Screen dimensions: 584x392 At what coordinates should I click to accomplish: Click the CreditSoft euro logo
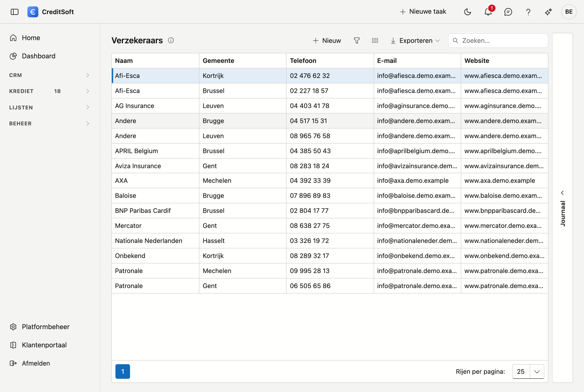pos(33,12)
